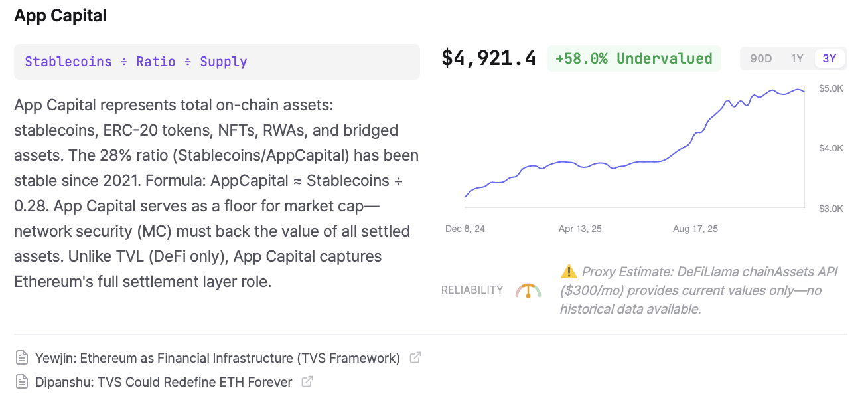This screenshot has height=396, width=868.
Task: Open external link icon after ETH Forever
Action: (307, 382)
